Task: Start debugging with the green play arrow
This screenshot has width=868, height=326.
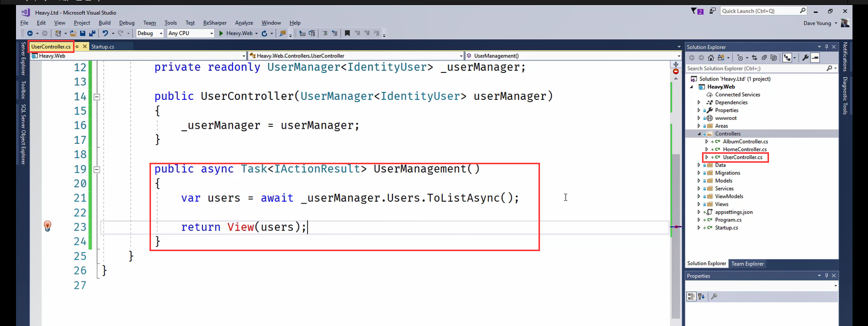Action: coord(221,33)
